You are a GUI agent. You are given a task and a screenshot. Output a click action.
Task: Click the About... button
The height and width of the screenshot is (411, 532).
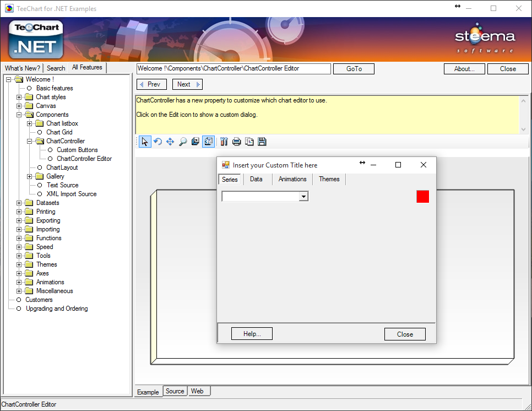tap(464, 69)
